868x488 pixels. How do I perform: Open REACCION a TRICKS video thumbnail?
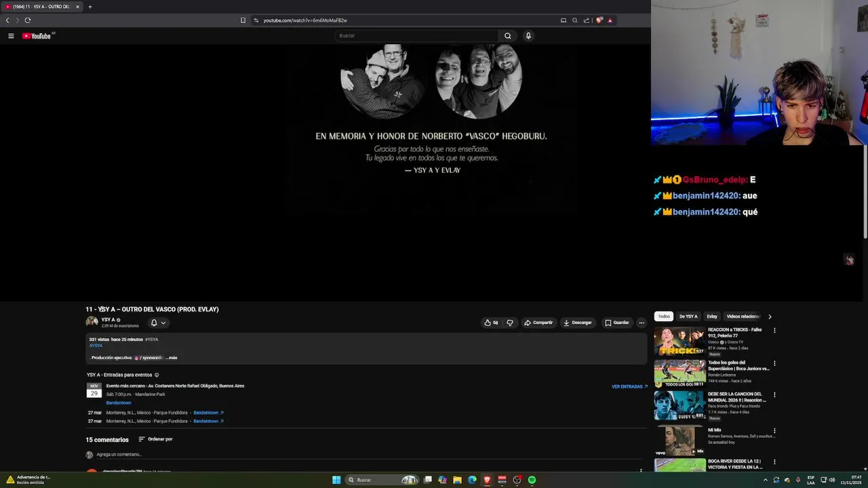[679, 341]
